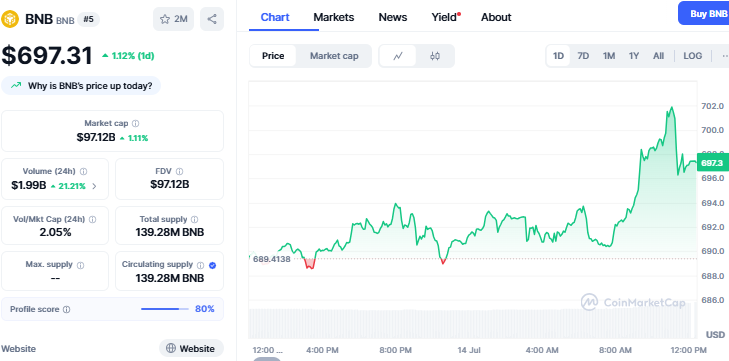Select the Price chart toggle
Screen dimensions: 729x361
pos(273,56)
